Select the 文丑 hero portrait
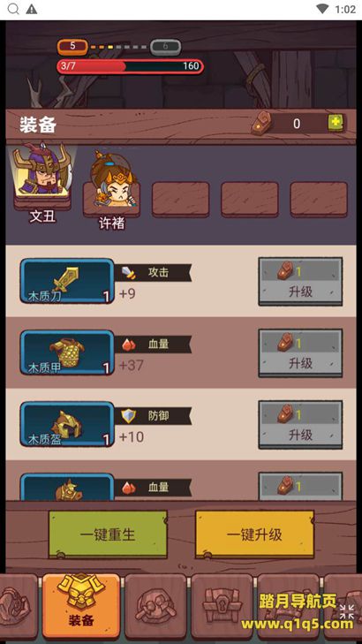362x644 pixels. click(42, 175)
